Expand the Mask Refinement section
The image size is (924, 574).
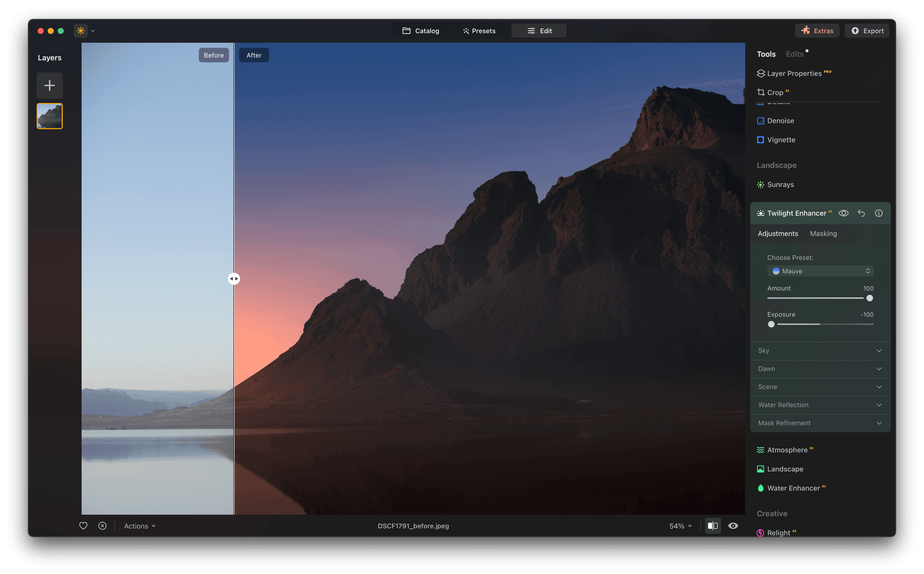(820, 423)
